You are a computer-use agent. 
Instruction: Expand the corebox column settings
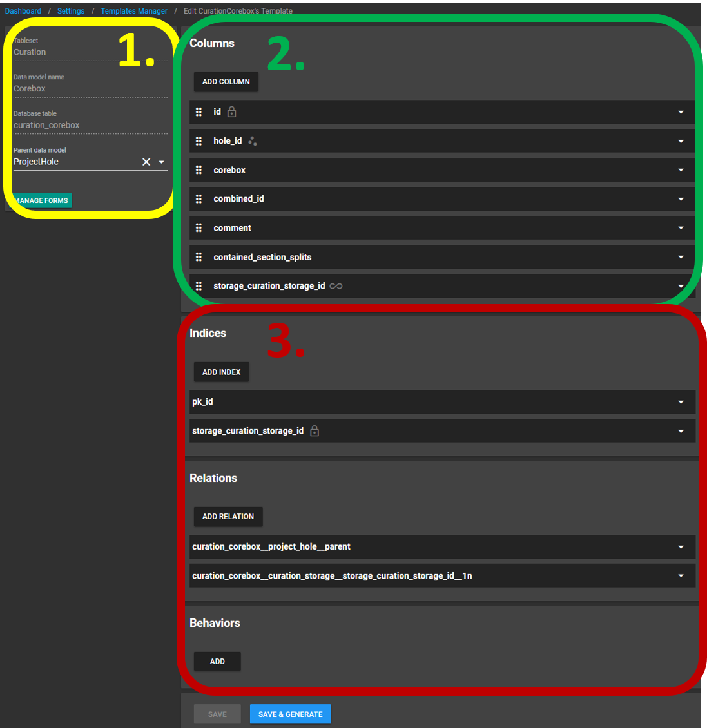click(681, 169)
